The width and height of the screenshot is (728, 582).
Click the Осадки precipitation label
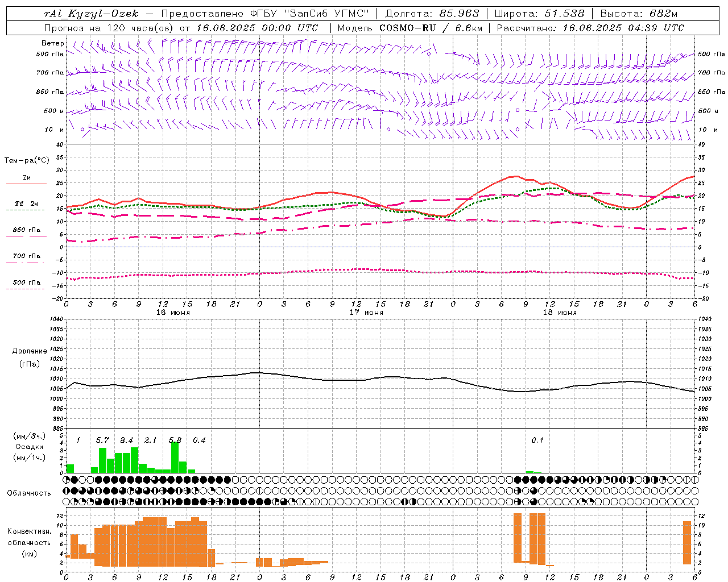pyautogui.click(x=30, y=447)
